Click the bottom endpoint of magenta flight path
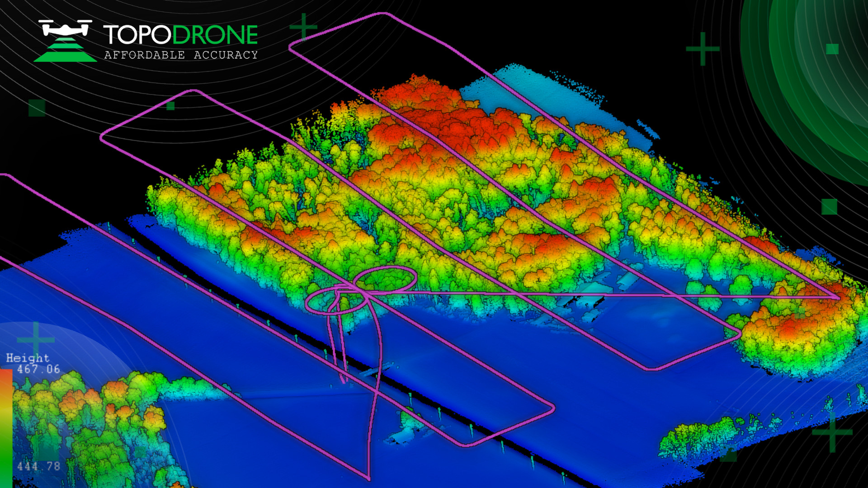Image resolution: width=868 pixels, height=488 pixels. (369, 478)
